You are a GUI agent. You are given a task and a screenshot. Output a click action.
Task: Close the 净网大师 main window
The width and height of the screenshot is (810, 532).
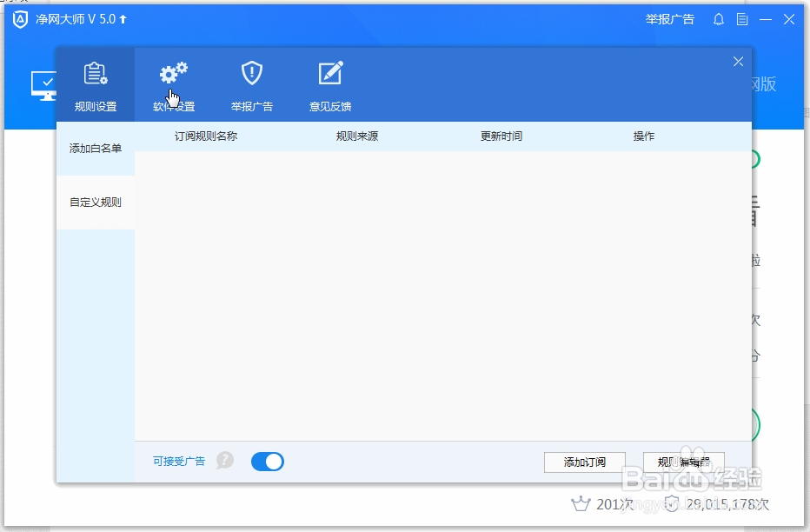point(789,20)
